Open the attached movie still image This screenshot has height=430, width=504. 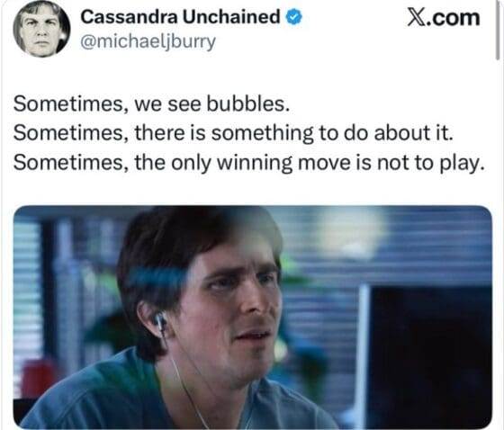[x=253, y=318]
